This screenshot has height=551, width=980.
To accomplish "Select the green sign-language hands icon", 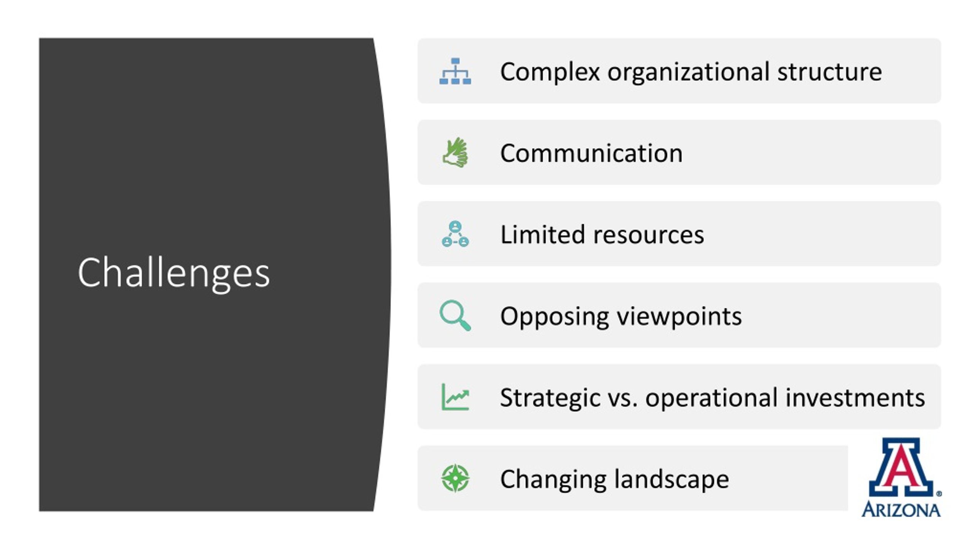I will coord(455,152).
